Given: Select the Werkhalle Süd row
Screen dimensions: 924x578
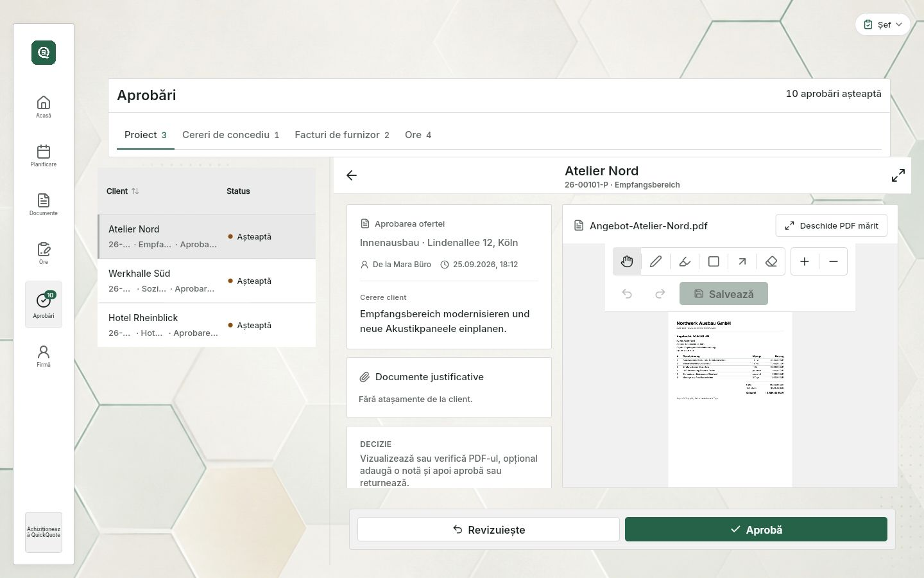Looking at the screenshot, I should click(x=207, y=281).
